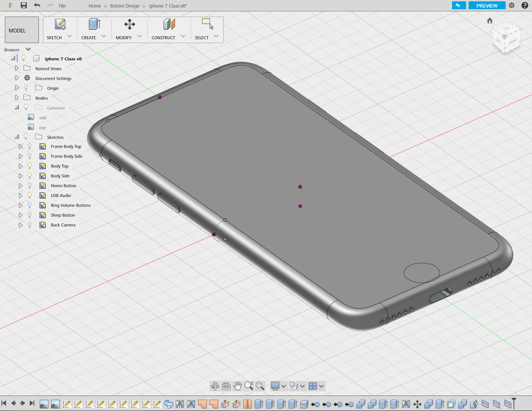Click the Select tool icon

pos(207,24)
